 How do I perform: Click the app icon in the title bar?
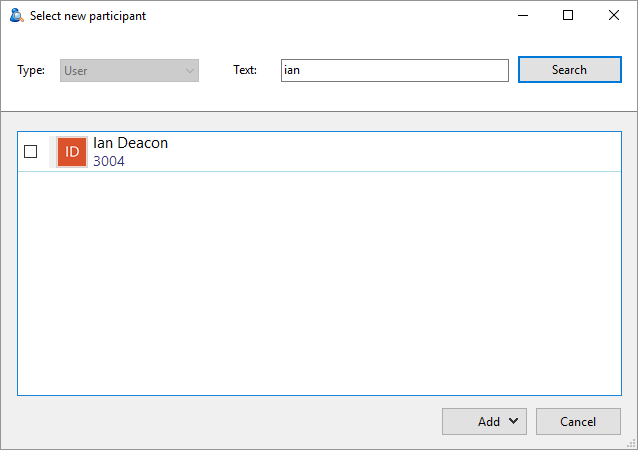pos(17,15)
